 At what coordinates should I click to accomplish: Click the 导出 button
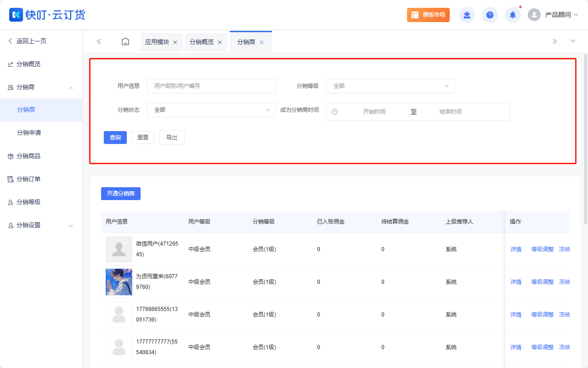point(172,138)
